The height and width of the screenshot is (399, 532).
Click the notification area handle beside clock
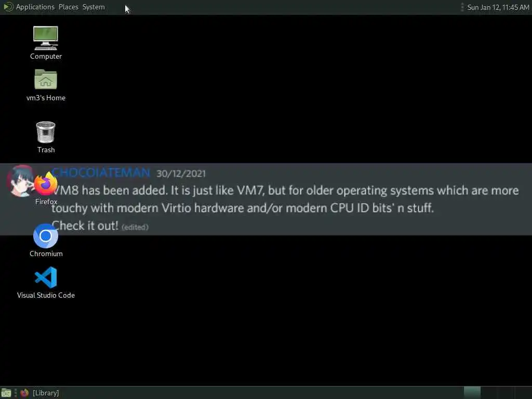(462, 7)
